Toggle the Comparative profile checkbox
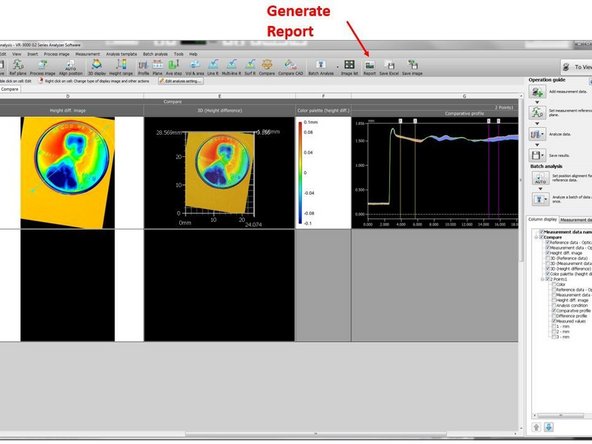The image size is (592, 444). (554, 310)
